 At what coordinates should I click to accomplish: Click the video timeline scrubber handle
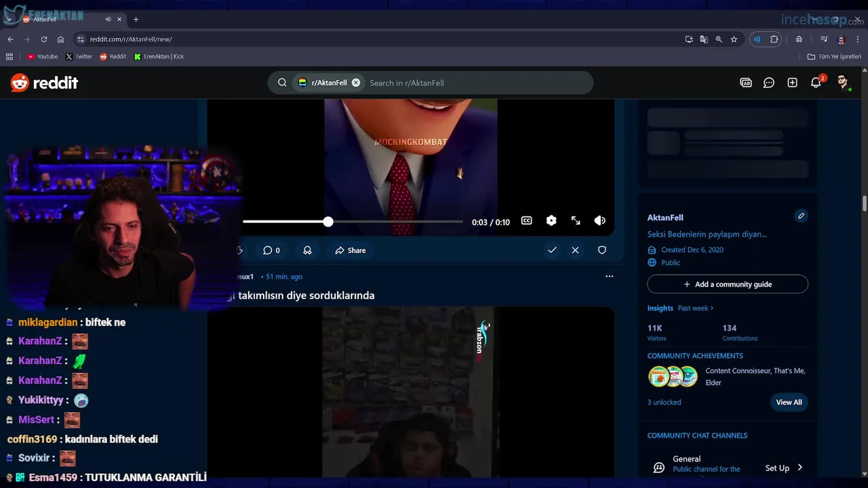[x=328, y=222]
